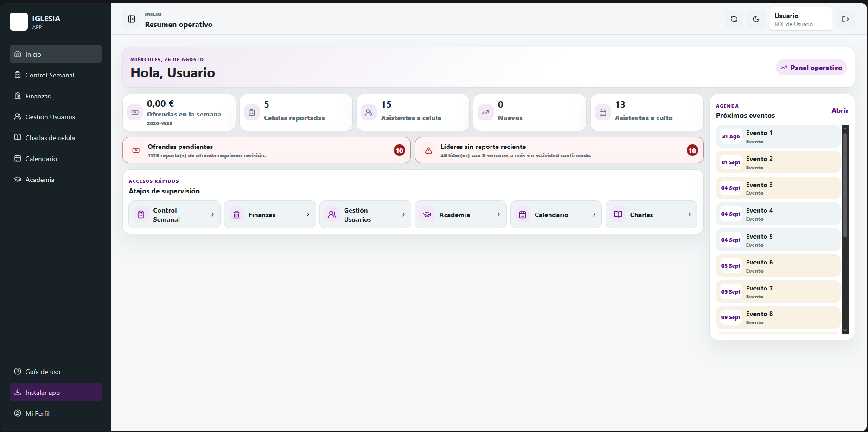This screenshot has width=868, height=432.
Task: Click the Panel operativo button
Action: coord(811,68)
